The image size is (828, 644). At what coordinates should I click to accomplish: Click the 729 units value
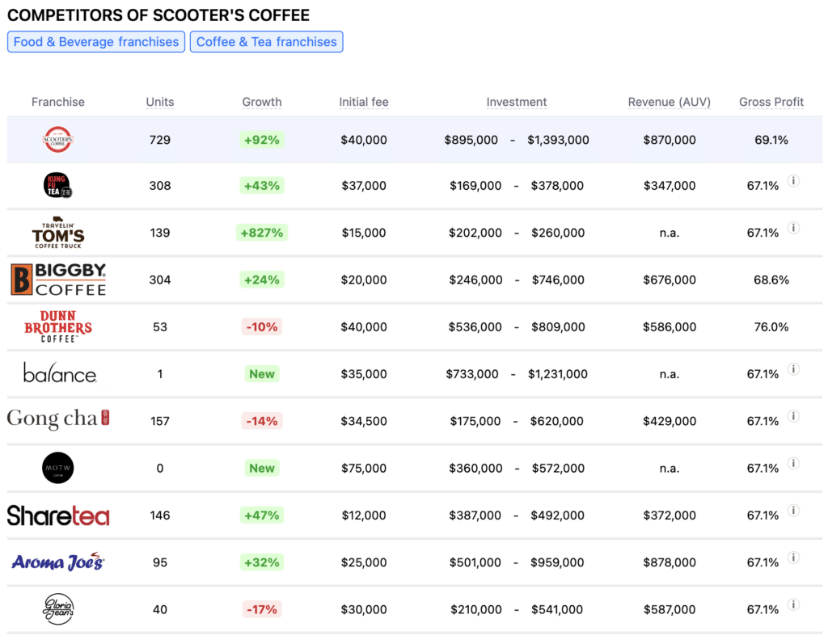tap(160, 140)
